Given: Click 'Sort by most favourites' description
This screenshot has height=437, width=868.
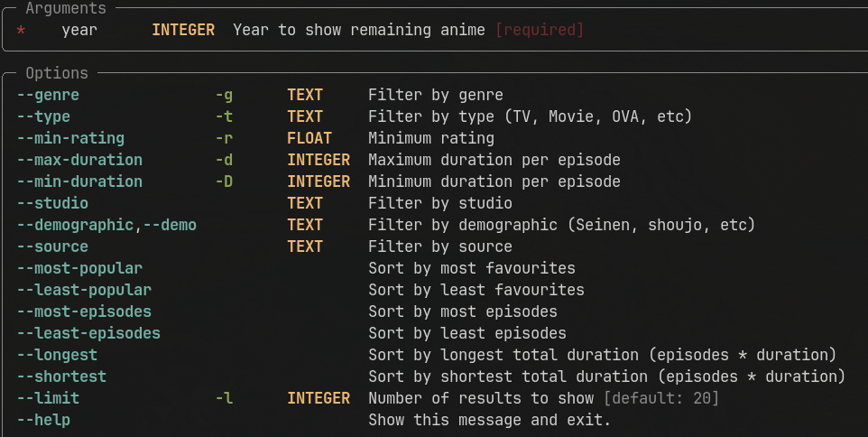Looking at the screenshot, I should tap(472, 268).
